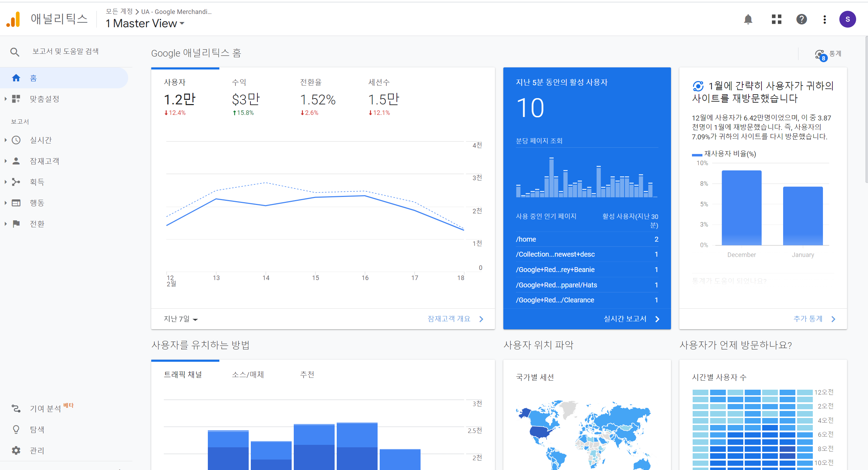Expand the 실시간 report section
This screenshot has width=868, height=470.
click(41, 140)
